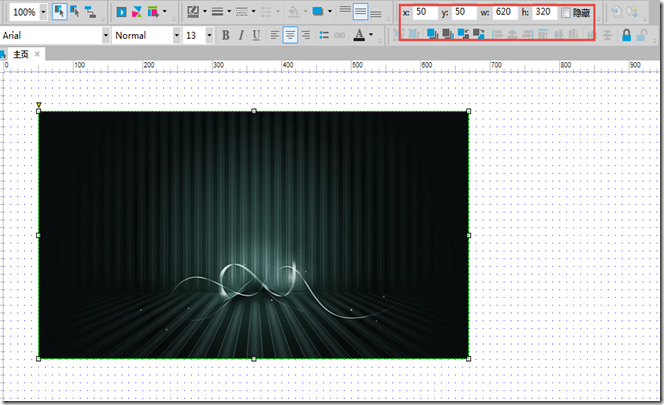Open the generate prototype dropdown arrow

click(164, 11)
